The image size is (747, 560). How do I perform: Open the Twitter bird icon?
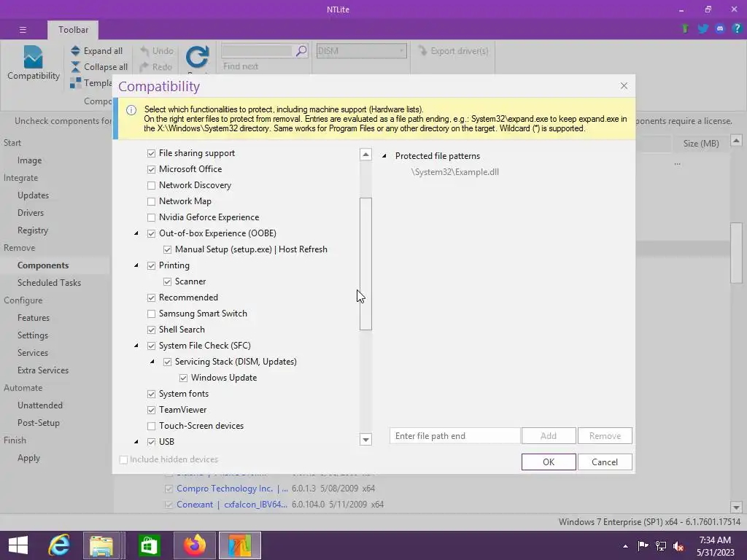tap(703, 28)
